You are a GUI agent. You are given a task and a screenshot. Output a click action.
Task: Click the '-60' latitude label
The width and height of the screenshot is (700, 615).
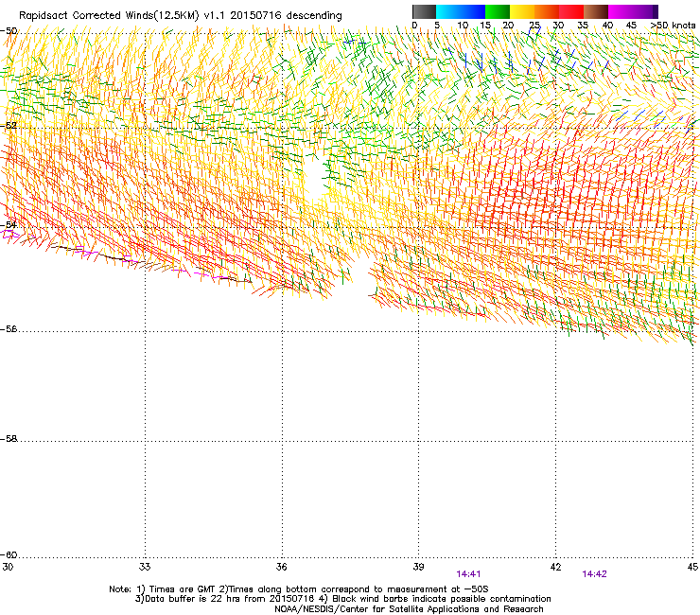pos(9,554)
